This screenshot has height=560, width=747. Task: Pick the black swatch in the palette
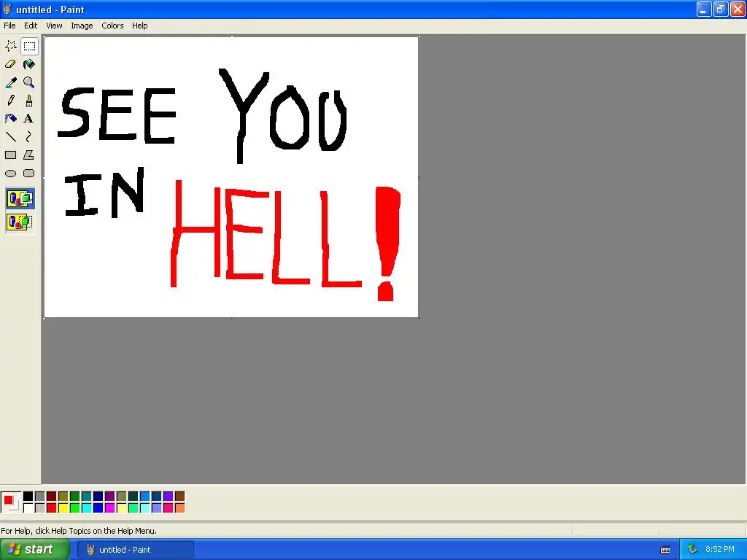[x=28, y=497]
